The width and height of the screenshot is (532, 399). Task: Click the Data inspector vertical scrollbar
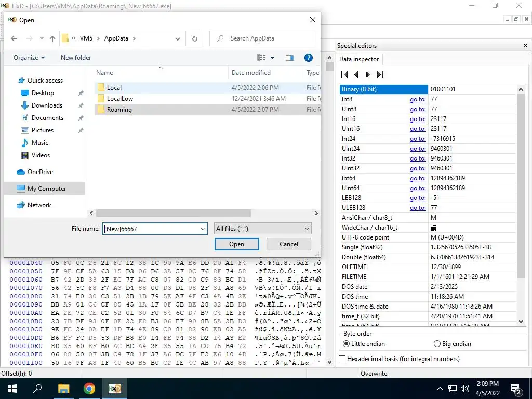521,187
